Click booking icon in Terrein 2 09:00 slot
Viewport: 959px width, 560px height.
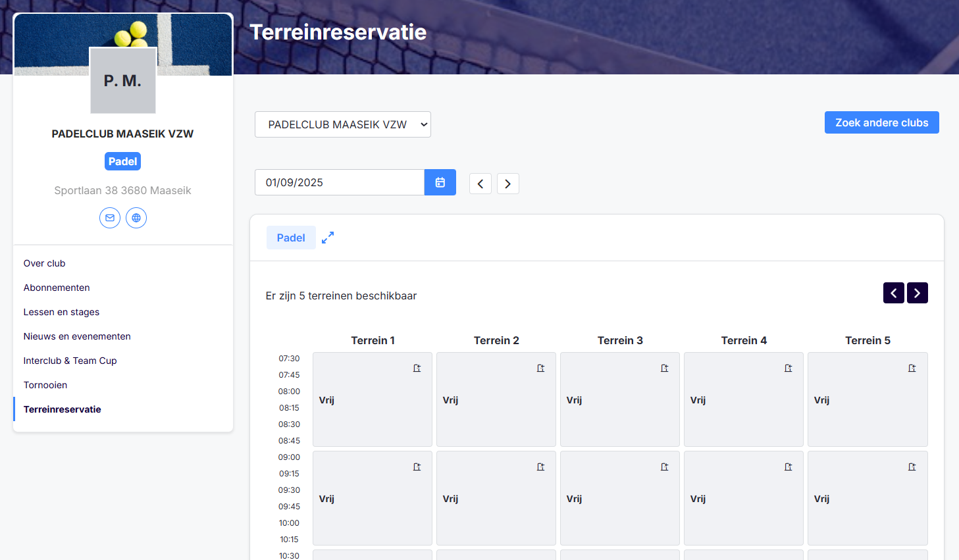click(540, 467)
